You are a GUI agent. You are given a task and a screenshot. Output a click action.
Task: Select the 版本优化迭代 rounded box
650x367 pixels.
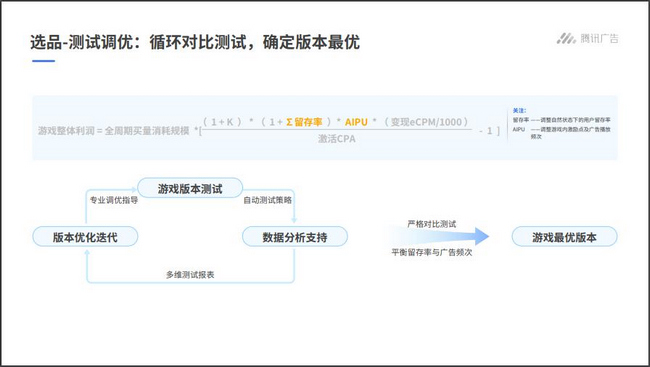85,237
